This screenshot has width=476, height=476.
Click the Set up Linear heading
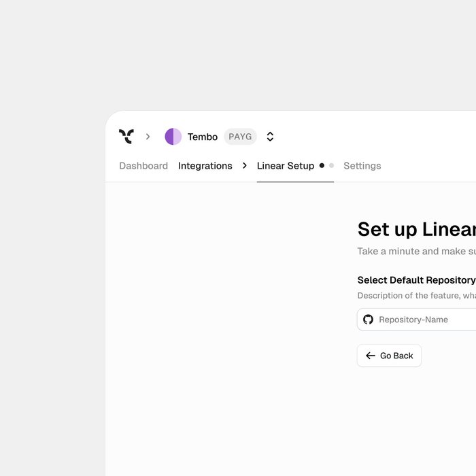coord(417,229)
